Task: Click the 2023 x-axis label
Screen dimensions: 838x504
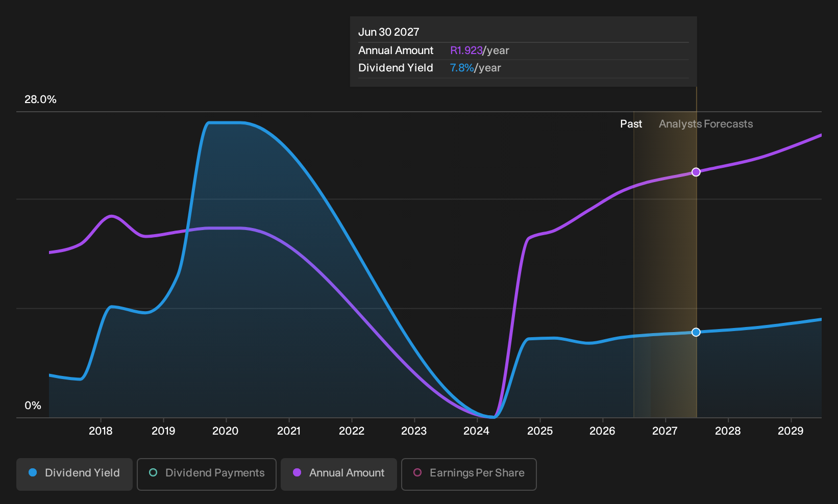Action: (x=414, y=431)
